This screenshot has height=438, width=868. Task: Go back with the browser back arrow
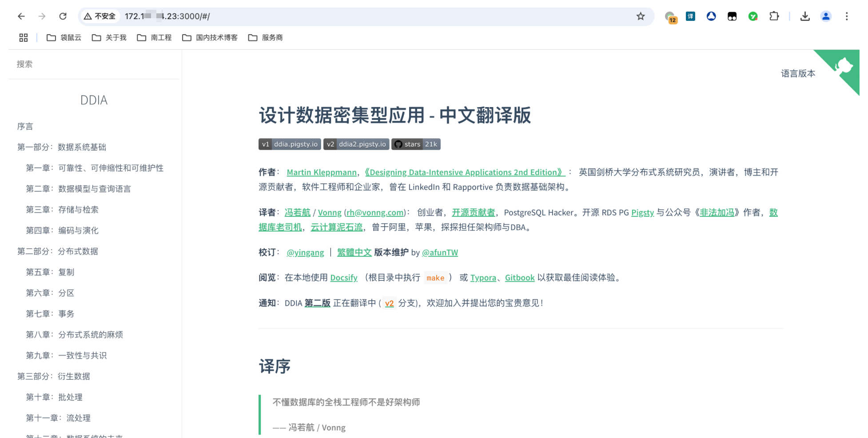(21, 16)
